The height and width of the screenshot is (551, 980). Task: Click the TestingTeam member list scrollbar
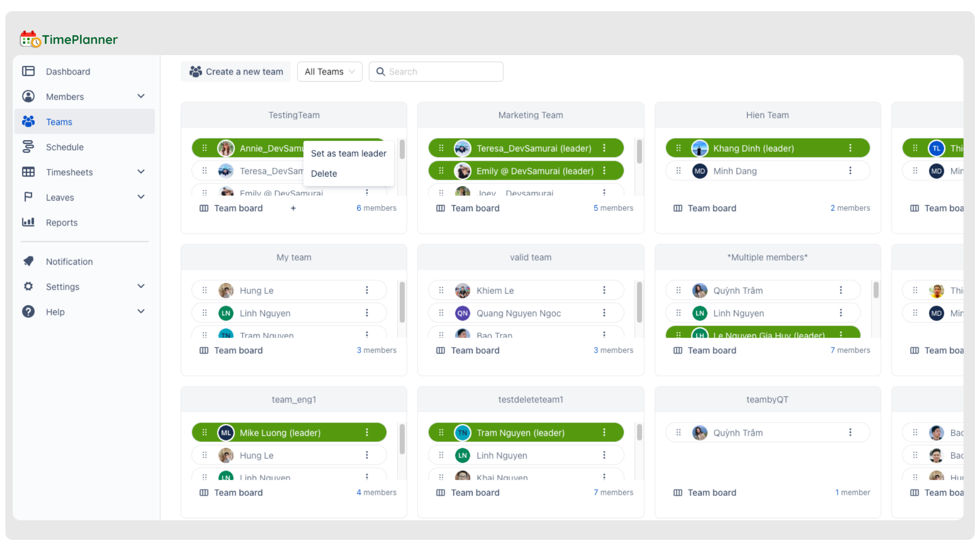pyautogui.click(x=402, y=150)
